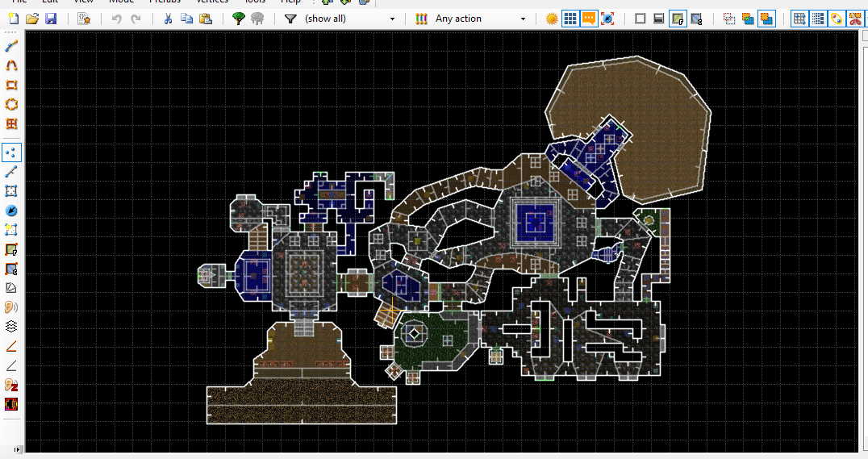Open Sound Environment mode ear-Z icon
The image size is (868, 459).
[x=11, y=385]
